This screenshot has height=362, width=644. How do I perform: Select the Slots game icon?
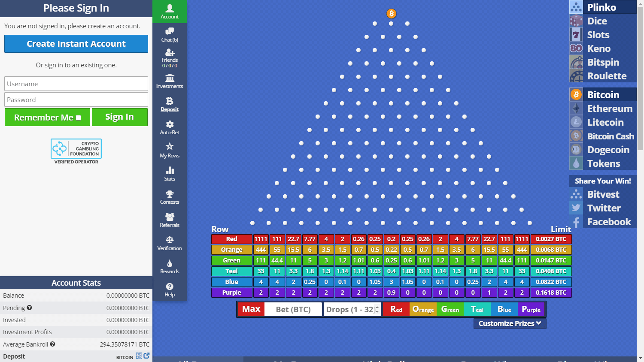576,34
